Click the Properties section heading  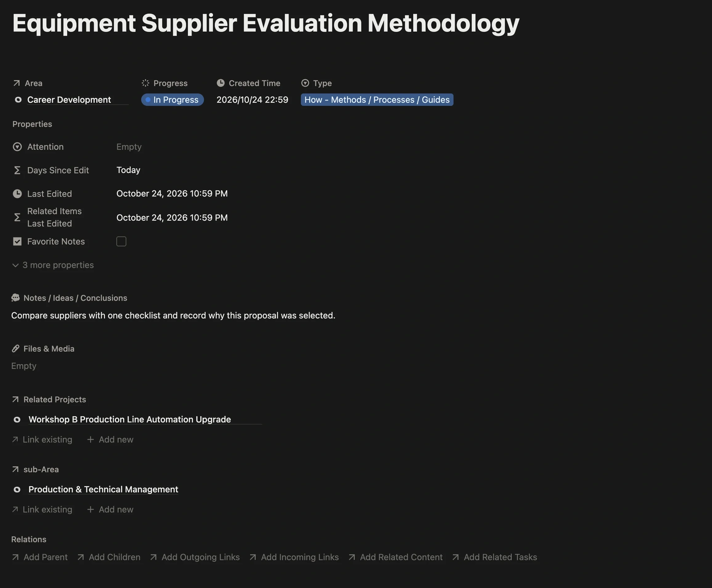32,124
